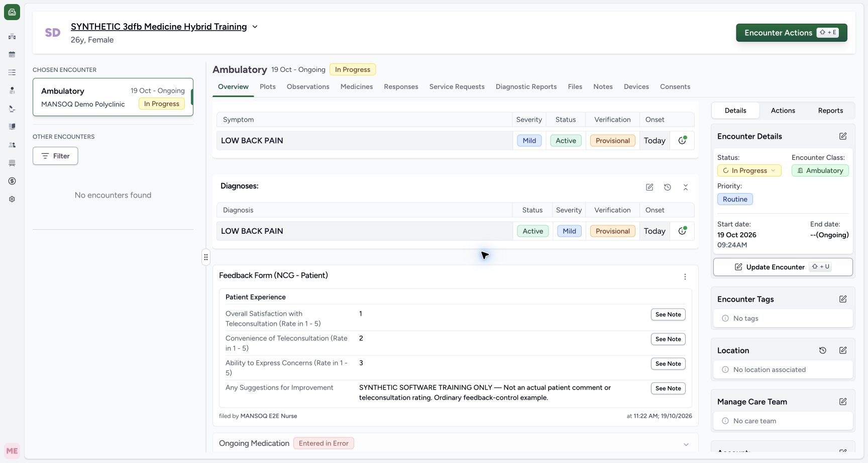Open the dollar billing sidebar icon
The height and width of the screenshot is (463, 868).
[12, 181]
